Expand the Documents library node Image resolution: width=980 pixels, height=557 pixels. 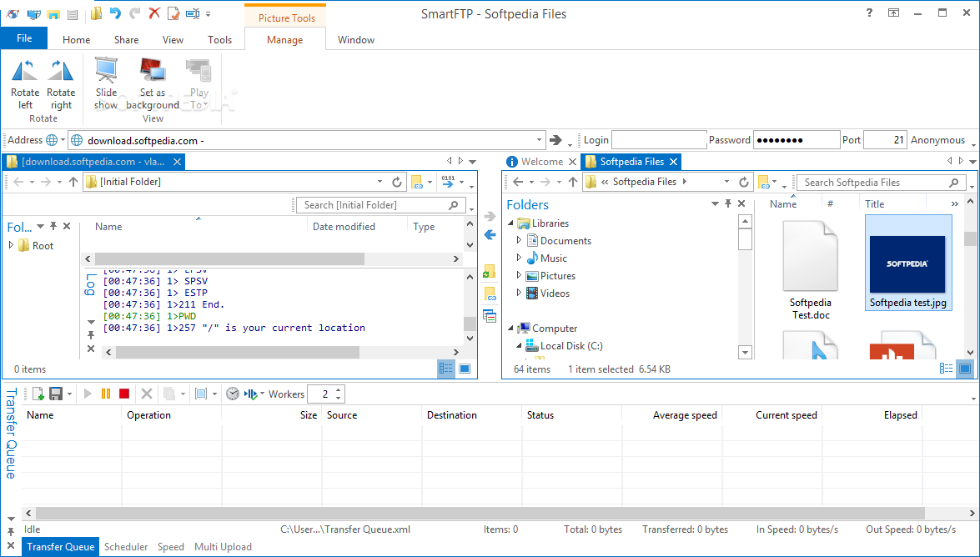coord(519,240)
